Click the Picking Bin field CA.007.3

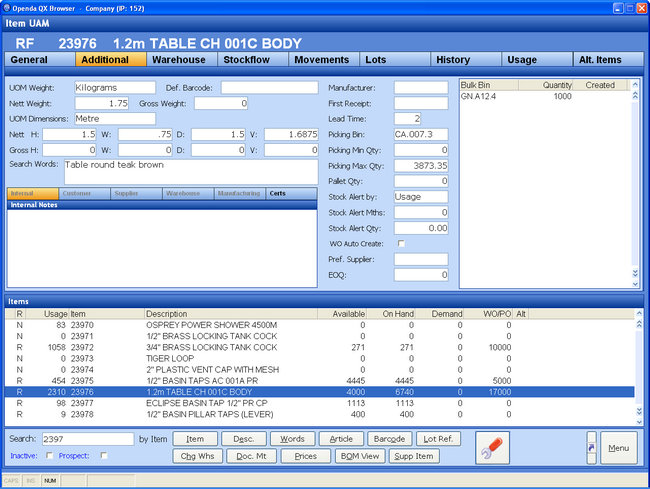[x=421, y=134]
